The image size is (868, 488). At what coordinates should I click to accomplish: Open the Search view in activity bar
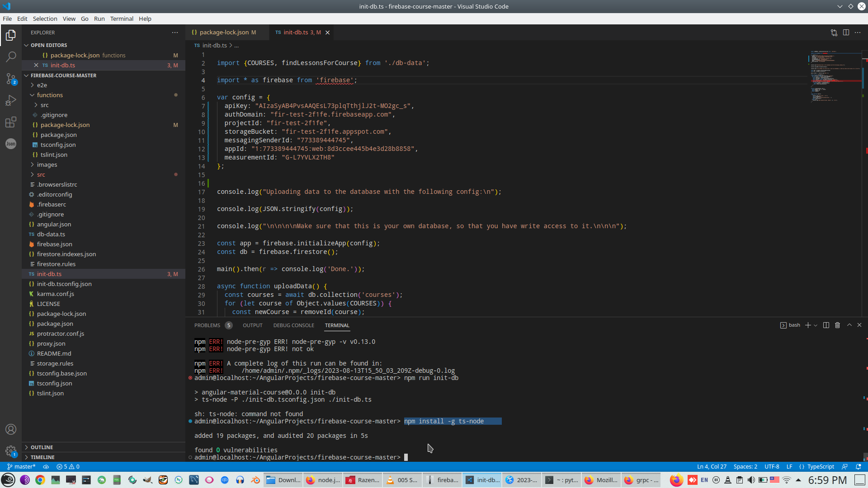pos(11,57)
